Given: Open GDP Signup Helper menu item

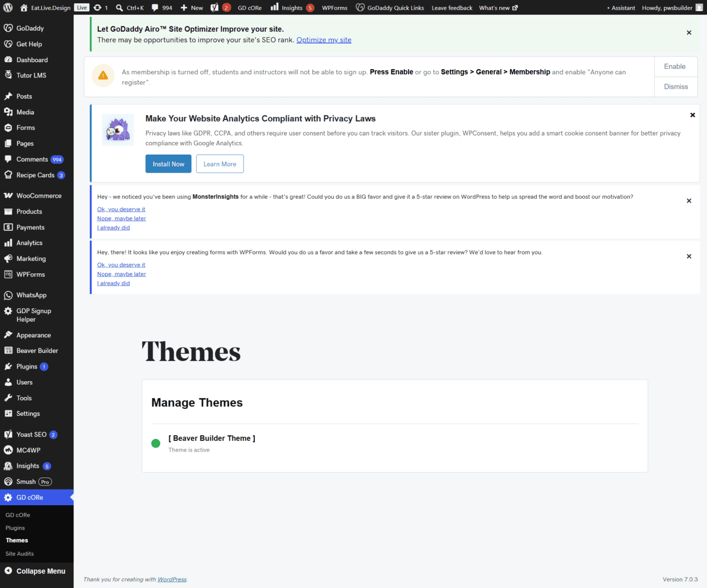Looking at the screenshot, I should tap(36, 315).
